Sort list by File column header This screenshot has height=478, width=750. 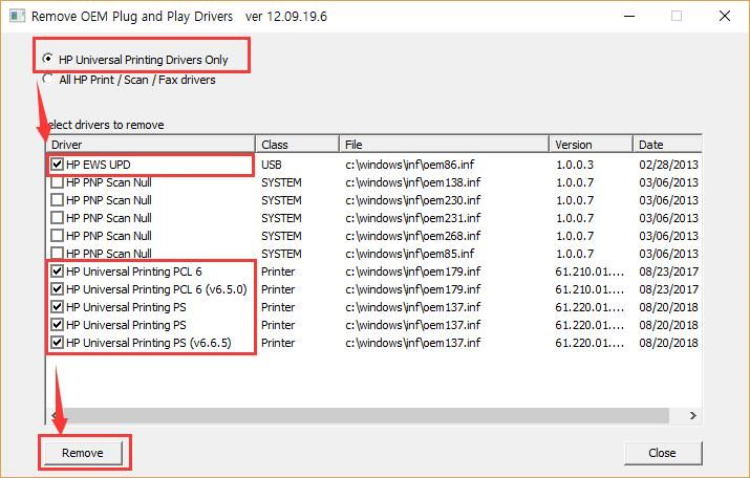pos(444,145)
